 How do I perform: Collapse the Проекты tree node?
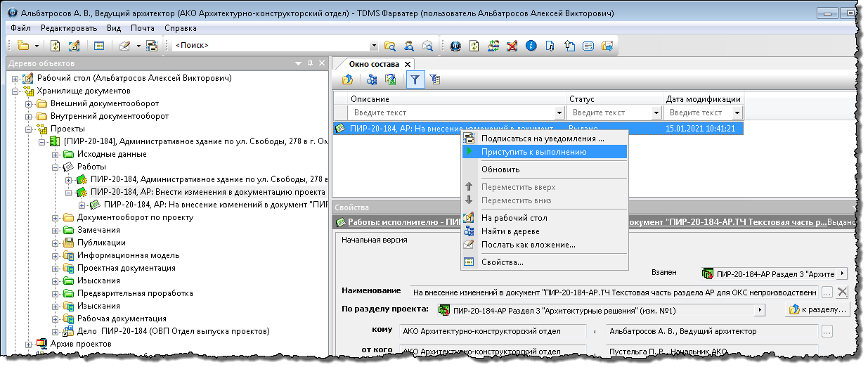pyautogui.click(x=29, y=129)
